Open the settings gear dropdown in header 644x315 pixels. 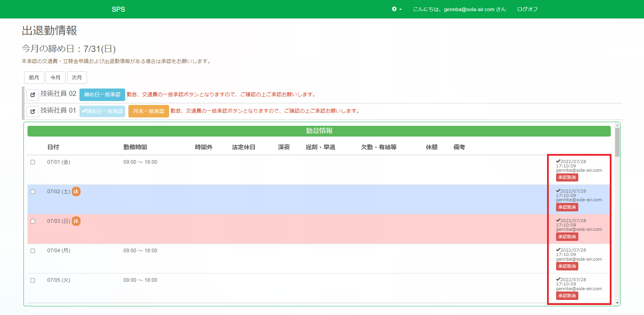coord(396,9)
